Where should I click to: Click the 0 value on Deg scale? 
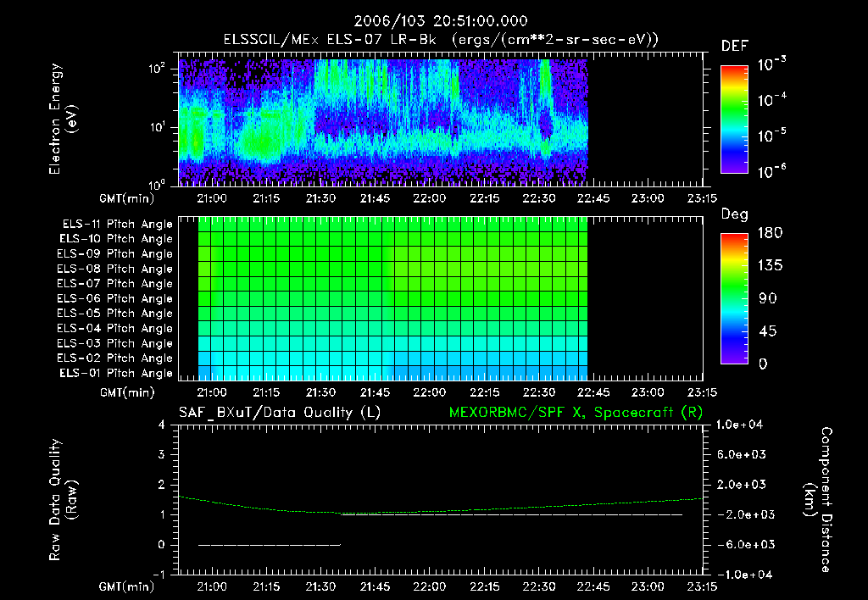(763, 364)
